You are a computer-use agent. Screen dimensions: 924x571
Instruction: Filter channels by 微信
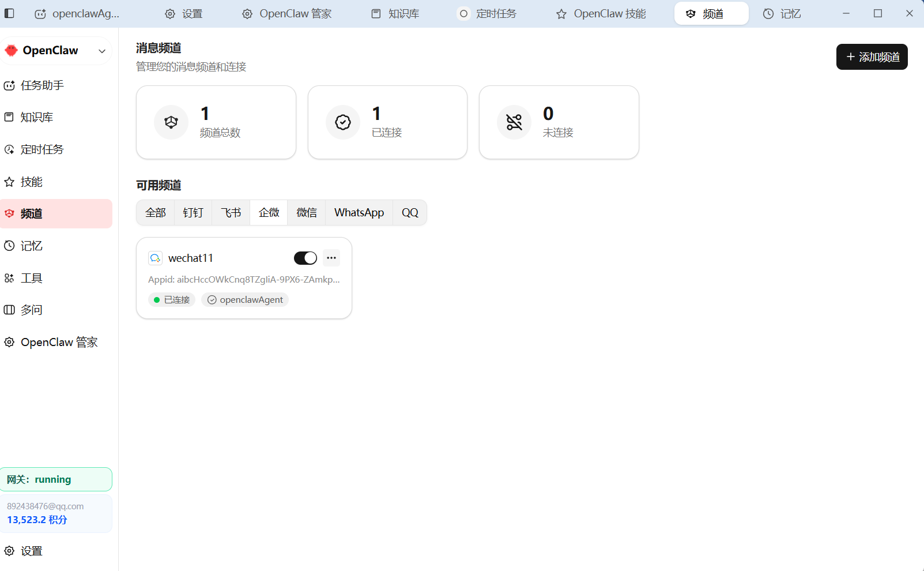tap(307, 213)
